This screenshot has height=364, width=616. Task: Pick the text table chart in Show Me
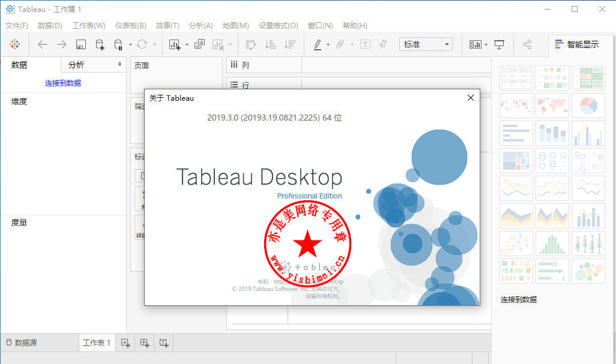point(516,78)
